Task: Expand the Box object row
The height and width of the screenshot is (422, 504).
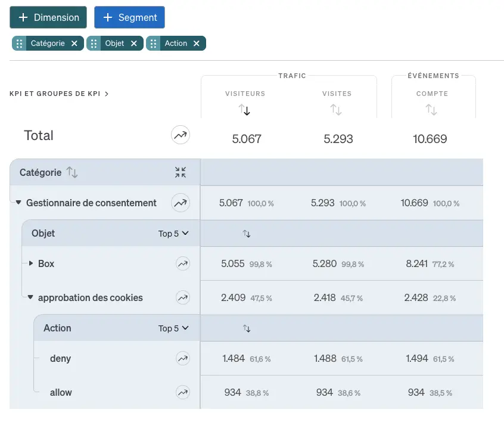Action: click(32, 263)
